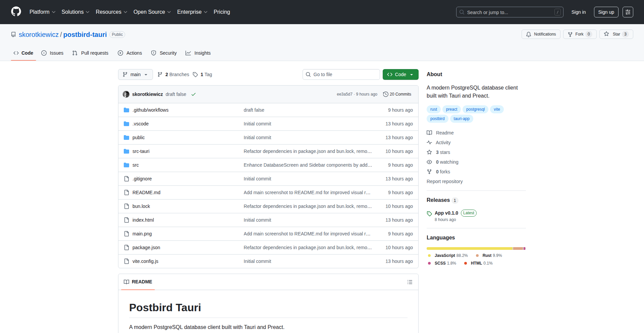Click skorotkiewicz avatar in commit bar
The height and width of the screenshot is (333, 644).
point(126,94)
